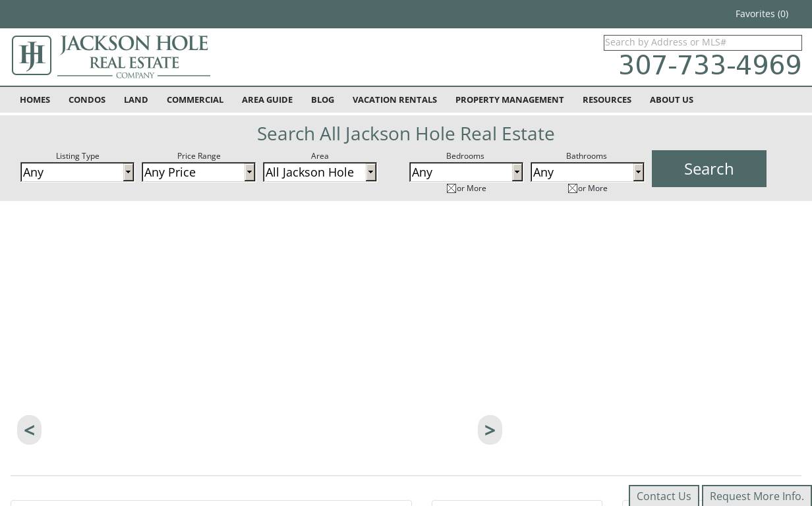Open the Price Range dropdown
The height and width of the screenshot is (506, 812).
click(198, 172)
